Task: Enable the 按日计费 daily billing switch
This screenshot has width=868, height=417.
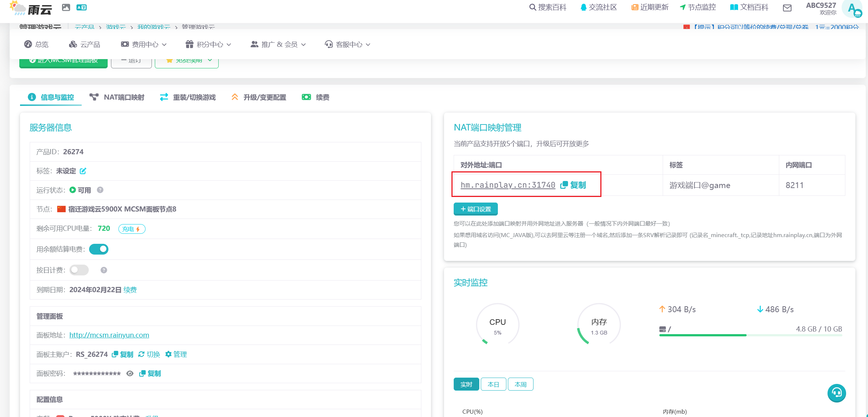Action: tap(79, 270)
